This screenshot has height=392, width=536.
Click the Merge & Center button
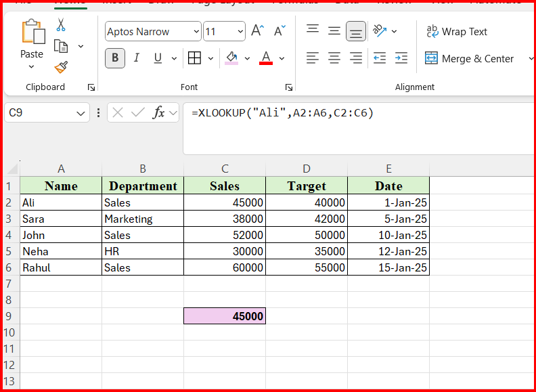click(469, 58)
